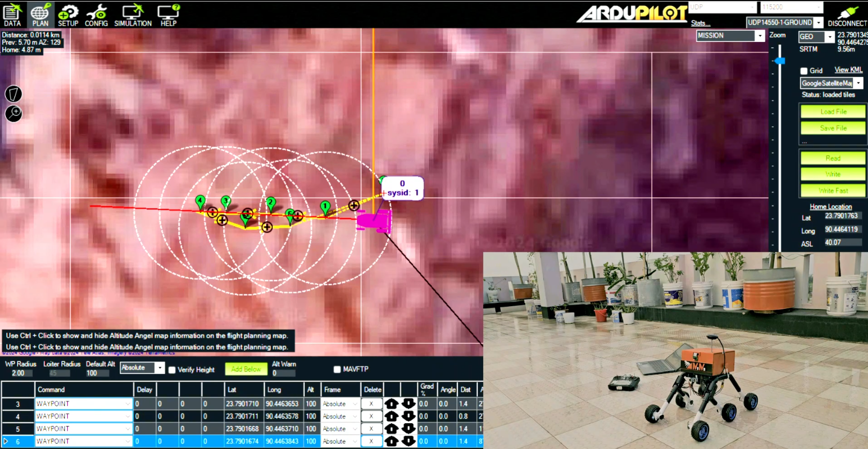
Task: Open the SIMULATION screen icon
Action: click(x=133, y=15)
